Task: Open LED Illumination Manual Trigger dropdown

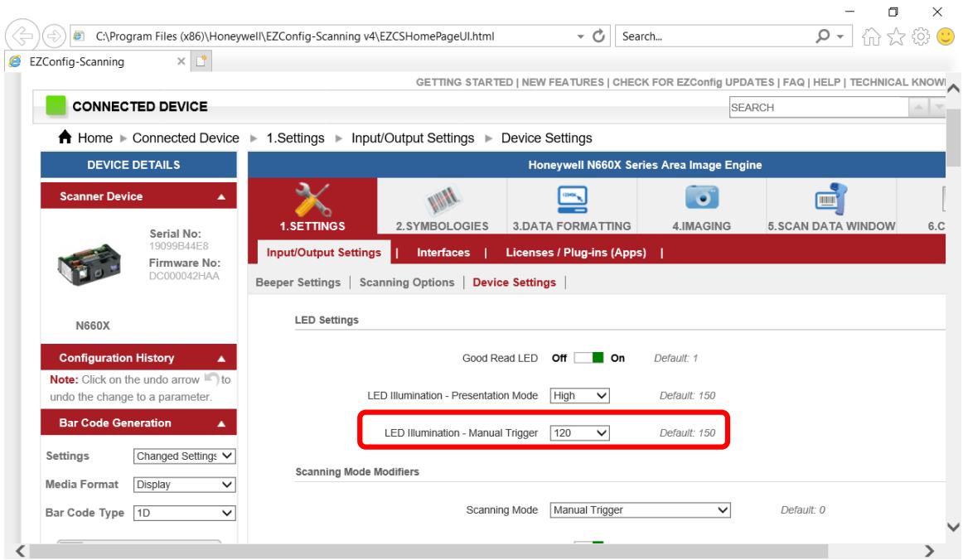Action: (x=579, y=433)
